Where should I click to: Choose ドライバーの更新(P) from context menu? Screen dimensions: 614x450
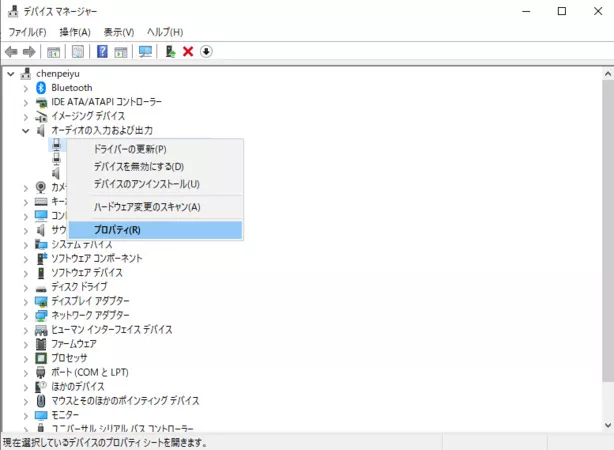pos(155,149)
